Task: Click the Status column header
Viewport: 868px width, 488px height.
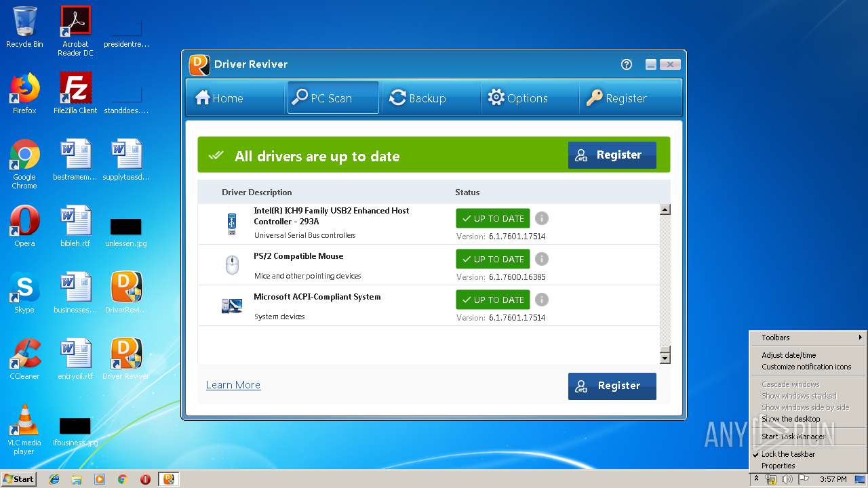Action: tap(467, 192)
